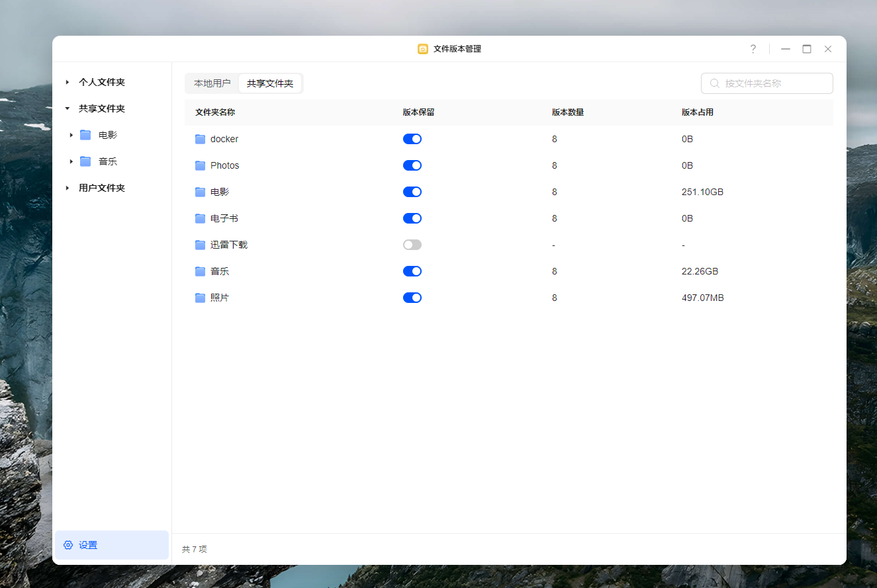
Task: Switch to the 本地用户 tab
Action: pyautogui.click(x=212, y=83)
